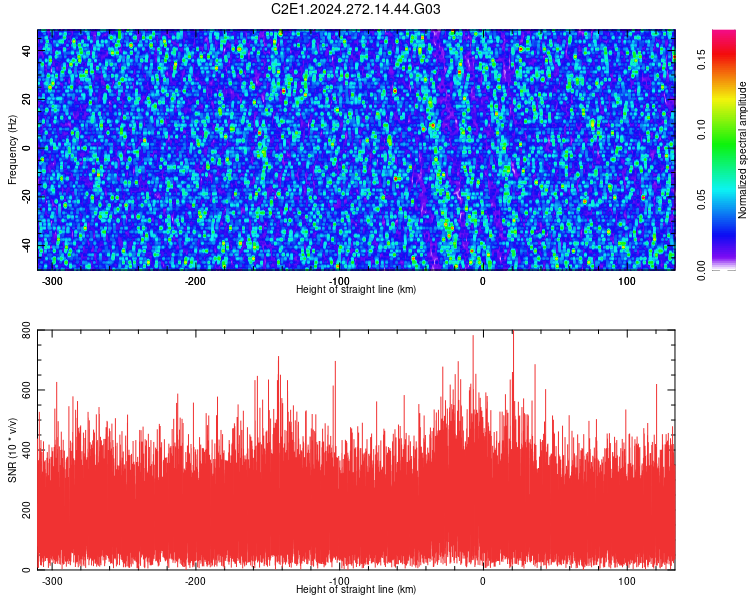Click the 600 tick on the SNR axis
The height and width of the screenshot is (600, 750).
coord(26,390)
